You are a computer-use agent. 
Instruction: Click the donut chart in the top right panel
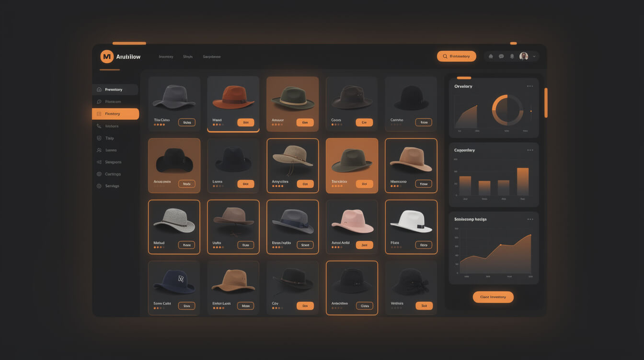coord(507,110)
